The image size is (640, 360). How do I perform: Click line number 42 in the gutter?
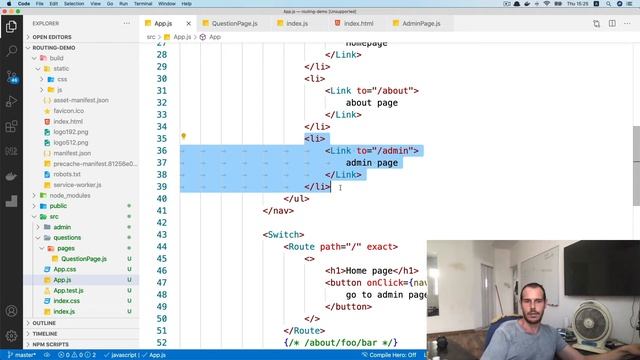[162, 223]
